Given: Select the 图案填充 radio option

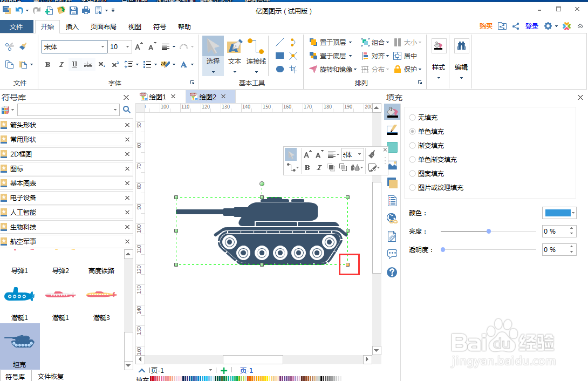Looking at the screenshot, I should 413,174.
